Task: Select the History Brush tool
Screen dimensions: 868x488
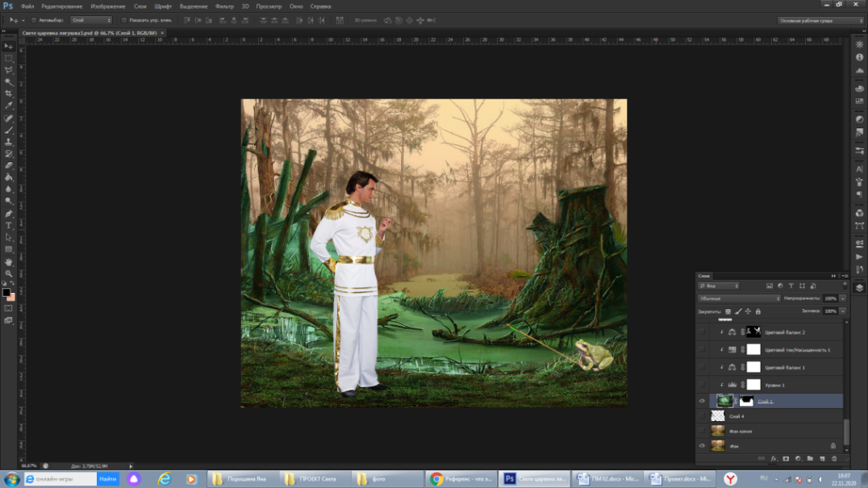Action: coord(9,154)
